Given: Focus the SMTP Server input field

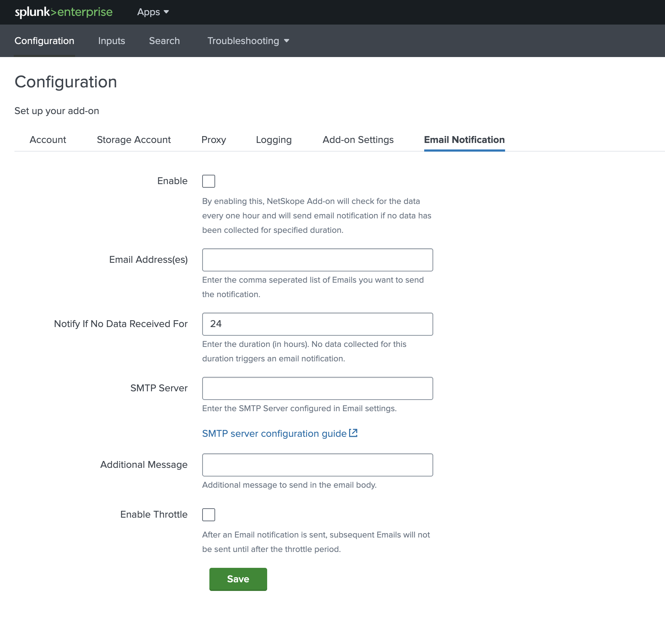Looking at the screenshot, I should [x=318, y=388].
